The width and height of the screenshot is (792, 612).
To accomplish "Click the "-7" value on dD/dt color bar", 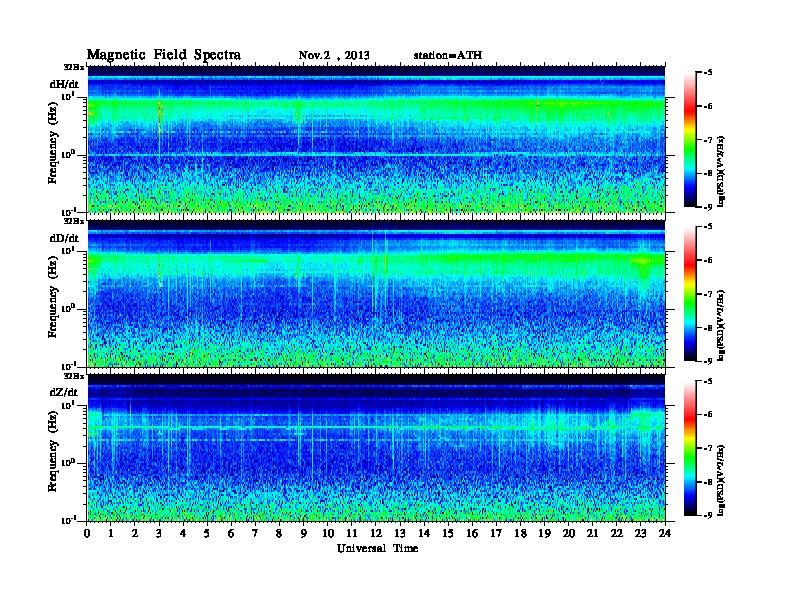I will tap(708, 294).
